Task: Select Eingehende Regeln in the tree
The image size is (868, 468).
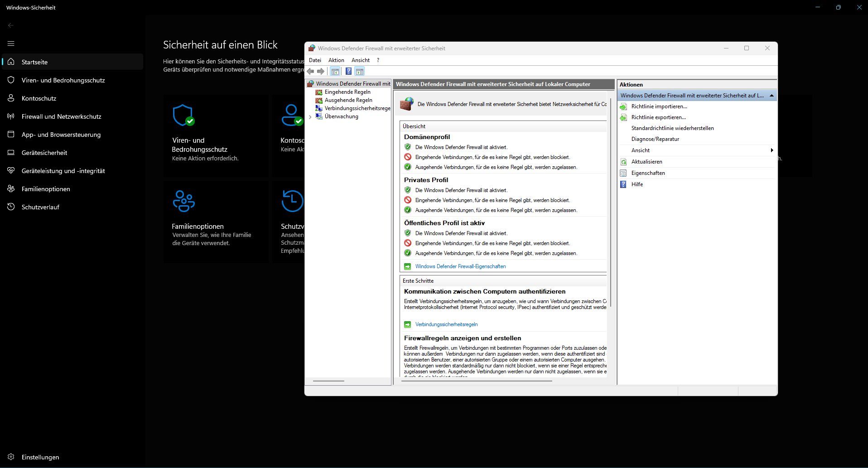Action: tap(347, 92)
